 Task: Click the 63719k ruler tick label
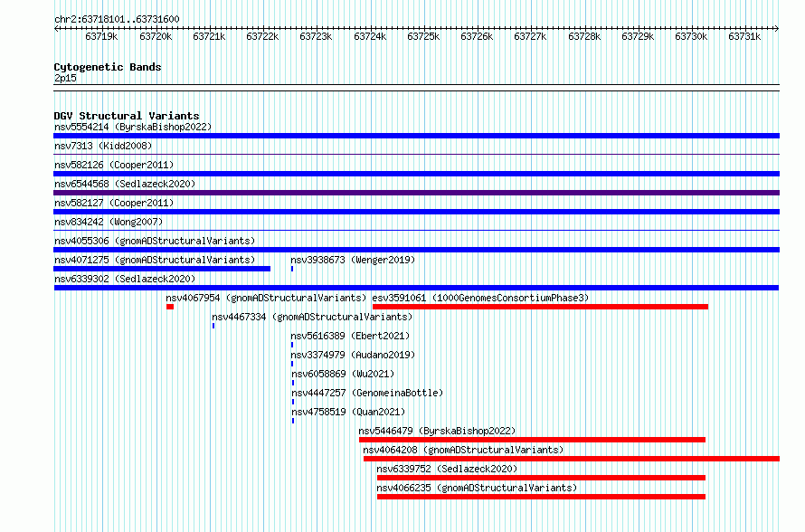(x=101, y=36)
